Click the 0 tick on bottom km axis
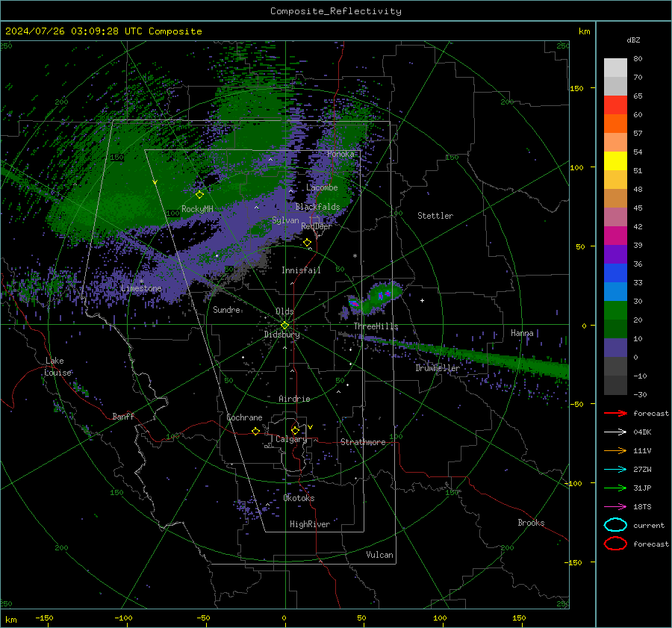 point(284,618)
